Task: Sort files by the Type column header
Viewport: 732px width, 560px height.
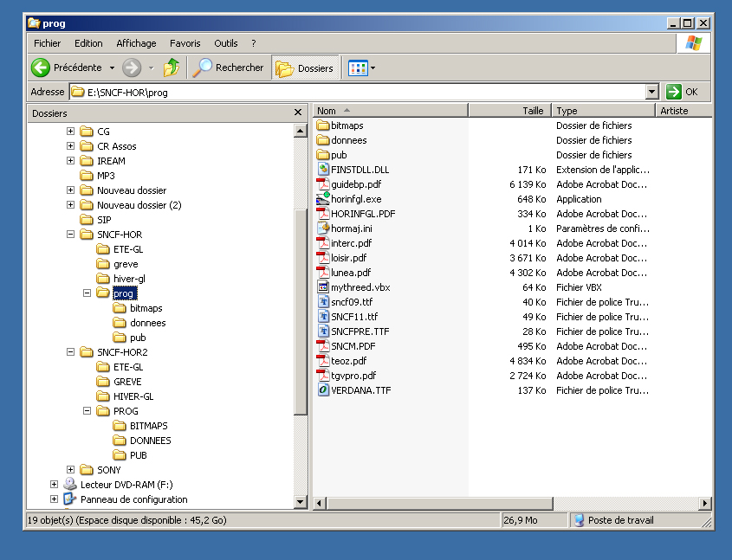Action: point(604,111)
